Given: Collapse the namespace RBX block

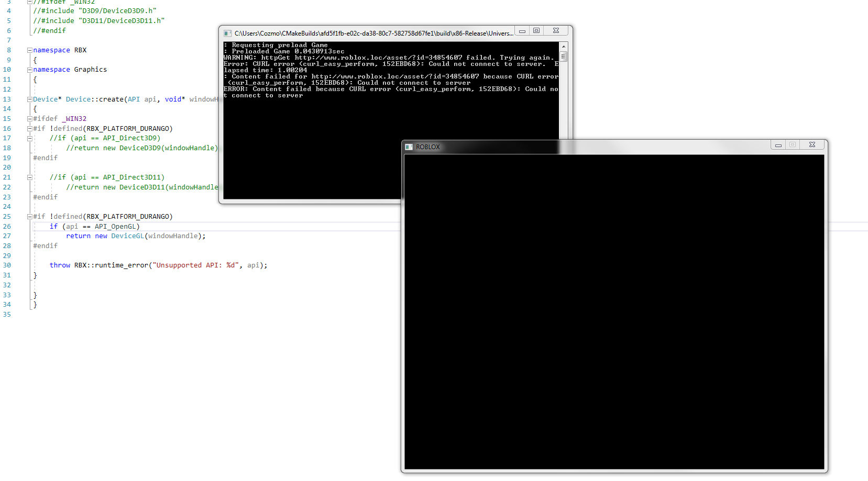Looking at the screenshot, I should [30, 50].
